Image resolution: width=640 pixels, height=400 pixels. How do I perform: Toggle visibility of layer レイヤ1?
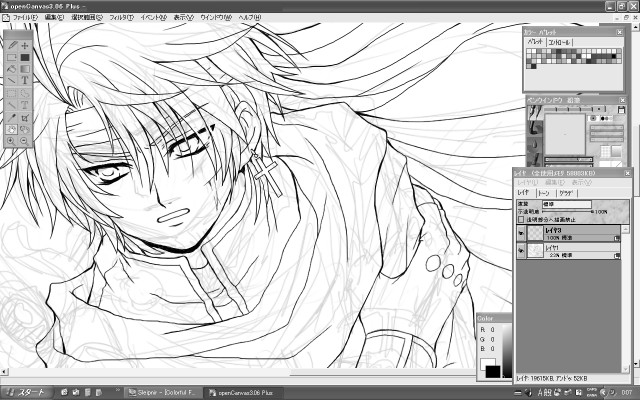[521, 251]
